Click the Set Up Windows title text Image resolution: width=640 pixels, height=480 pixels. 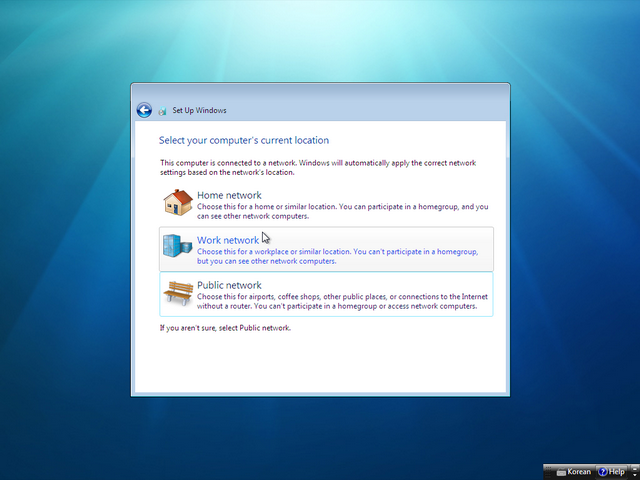pyautogui.click(x=199, y=110)
